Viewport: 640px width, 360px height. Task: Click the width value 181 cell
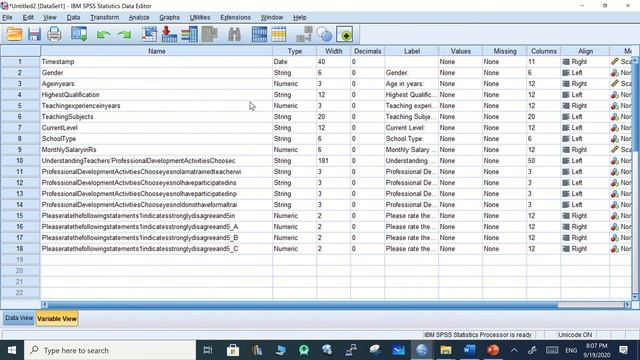click(x=333, y=161)
